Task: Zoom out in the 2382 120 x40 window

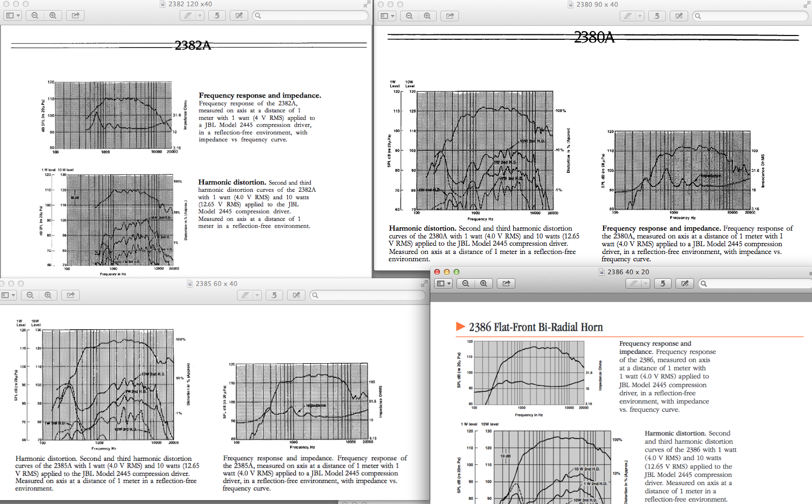Action: pos(35,16)
